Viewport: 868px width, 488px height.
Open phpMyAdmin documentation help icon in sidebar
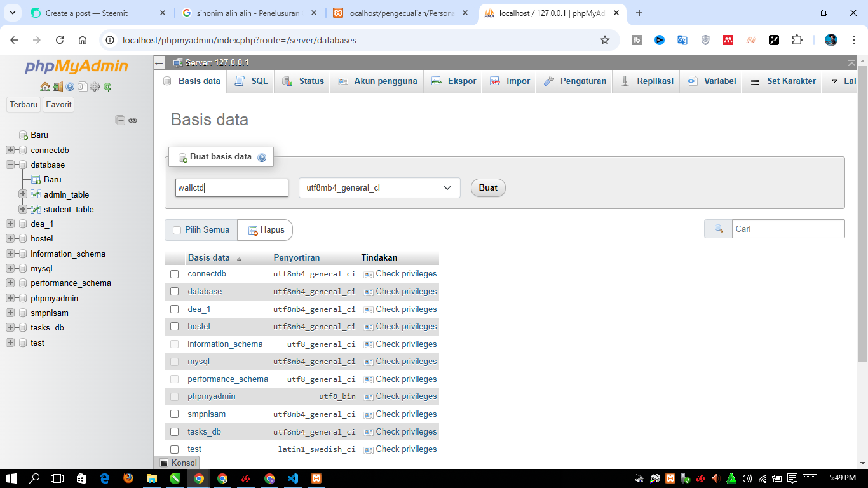tap(70, 87)
